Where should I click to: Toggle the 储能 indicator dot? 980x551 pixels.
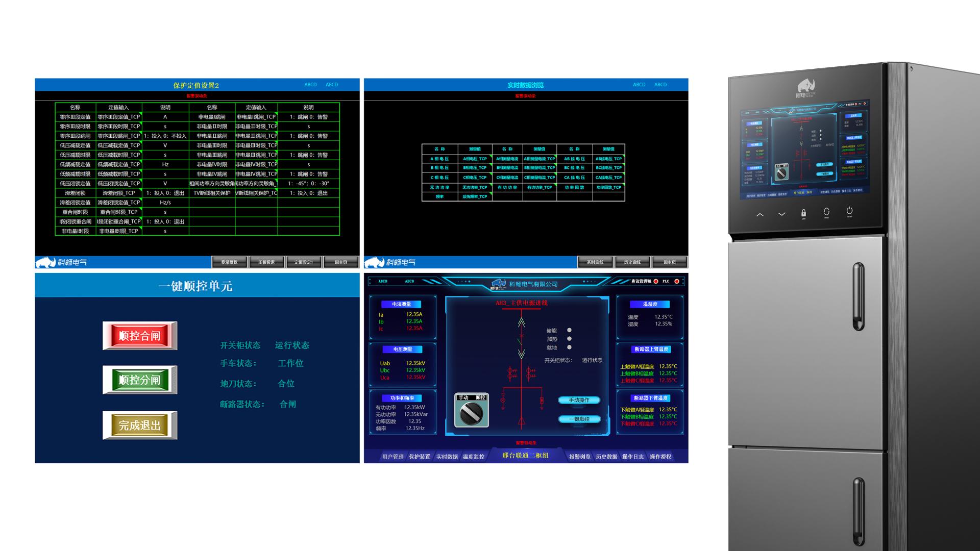[569, 330]
